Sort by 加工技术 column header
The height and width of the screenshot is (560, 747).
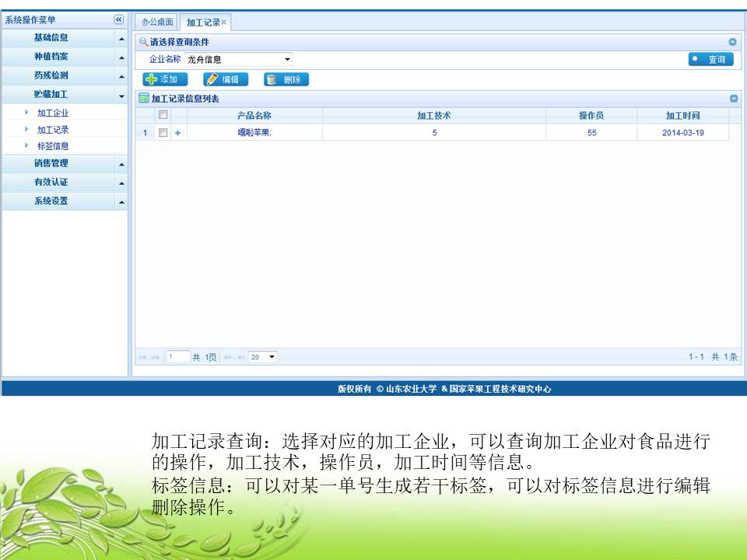(x=434, y=115)
